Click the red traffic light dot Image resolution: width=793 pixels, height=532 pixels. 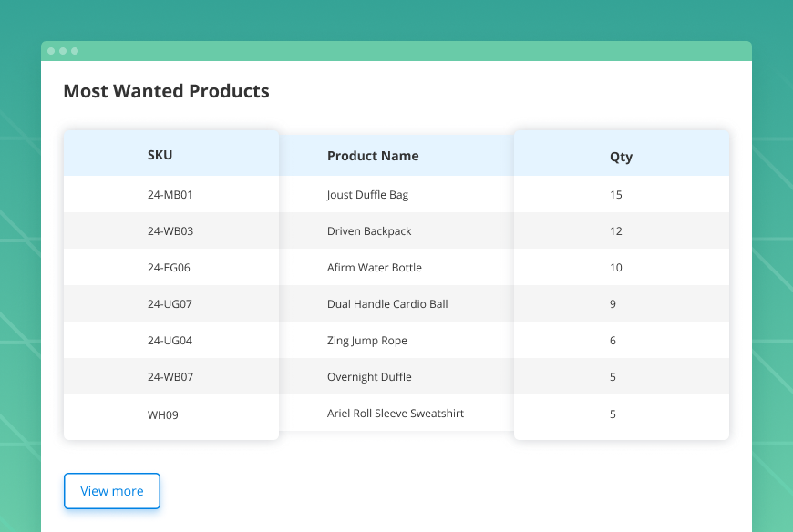click(52, 51)
